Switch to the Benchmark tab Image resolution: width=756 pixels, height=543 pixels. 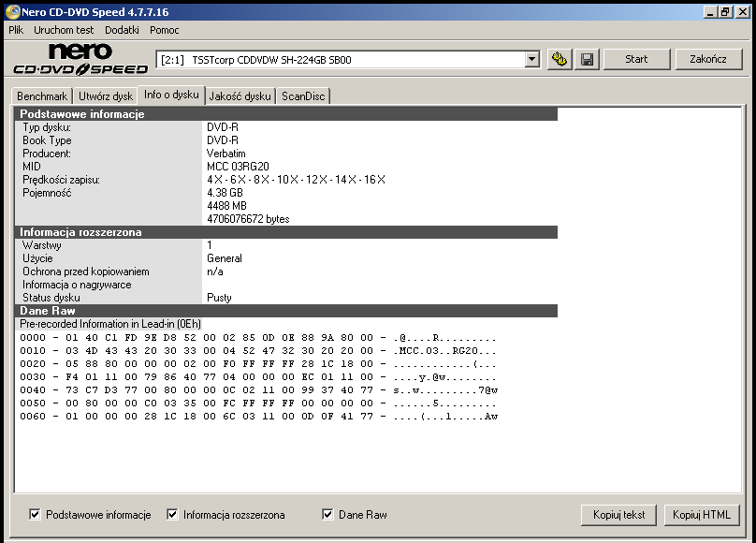pyautogui.click(x=42, y=96)
